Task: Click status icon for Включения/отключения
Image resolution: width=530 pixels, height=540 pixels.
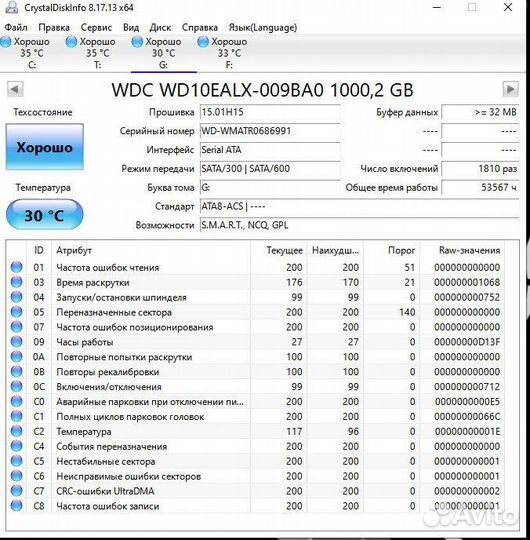Action: (17, 386)
